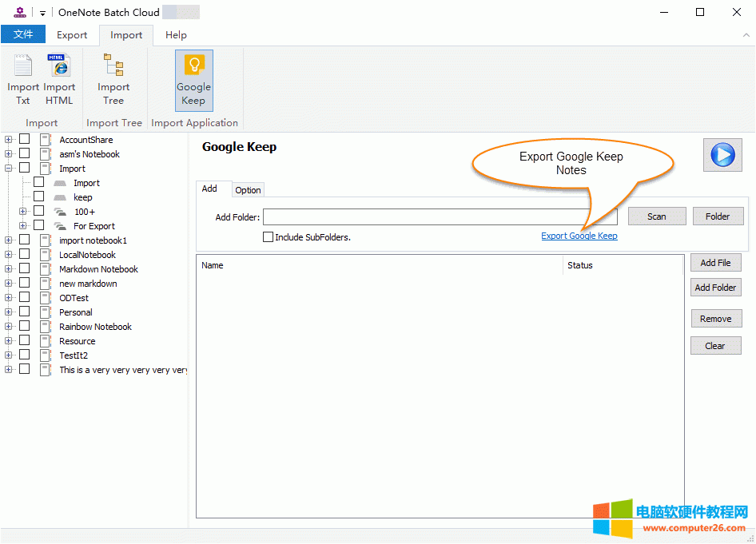Switch to the Export ribbon tab

point(72,35)
